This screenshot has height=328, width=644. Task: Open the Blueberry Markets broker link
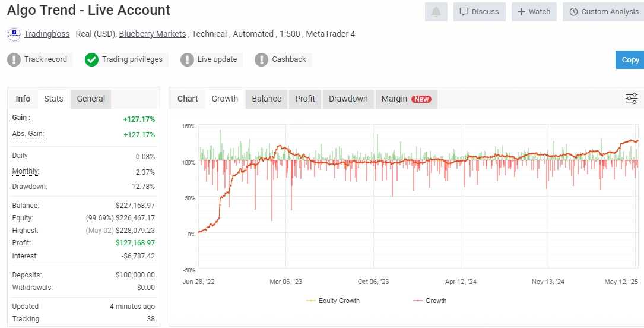point(153,34)
